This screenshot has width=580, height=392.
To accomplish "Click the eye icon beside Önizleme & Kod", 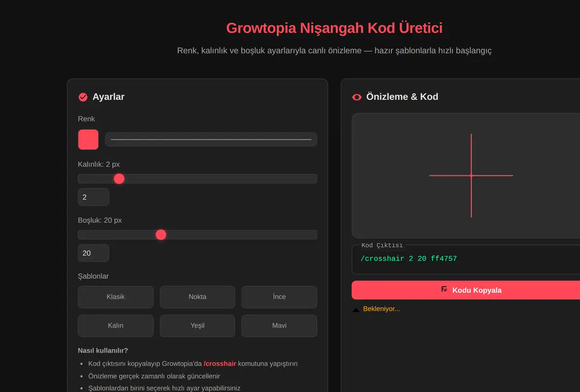I will [357, 97].
